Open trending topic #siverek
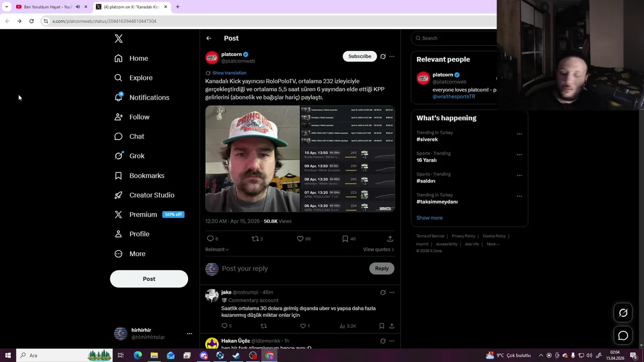 [x=427, y=139]
